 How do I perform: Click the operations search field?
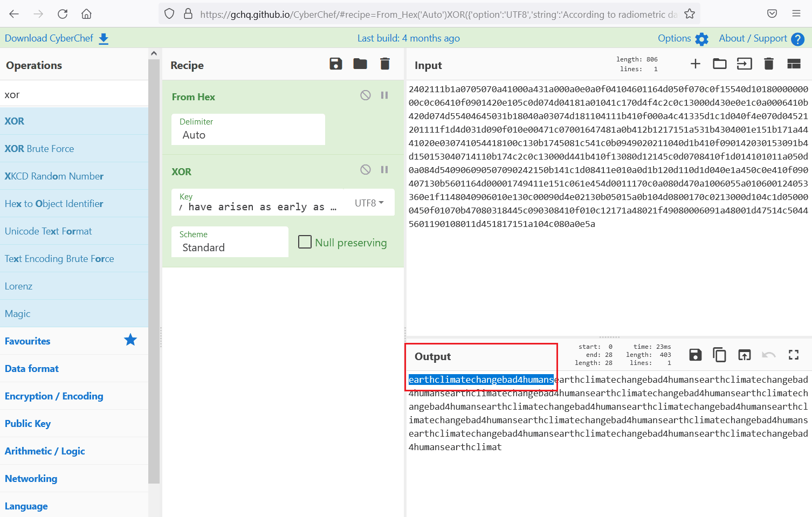(x=74, y=95)
